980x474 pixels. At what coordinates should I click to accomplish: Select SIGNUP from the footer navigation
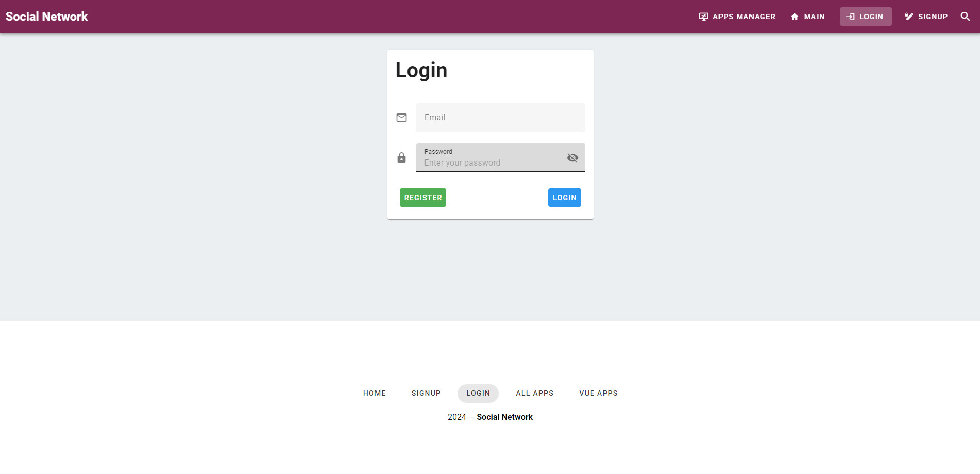point(426,393)
